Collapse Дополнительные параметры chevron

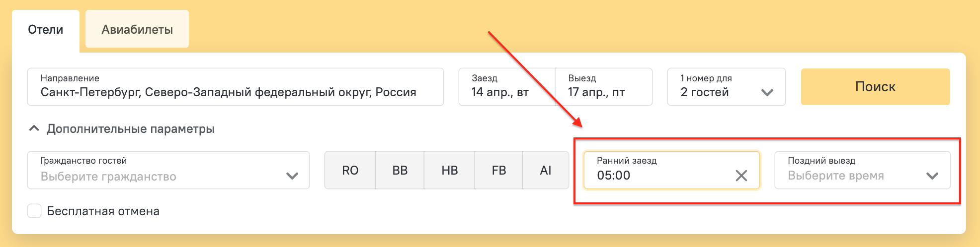click(x=34, y=129)
